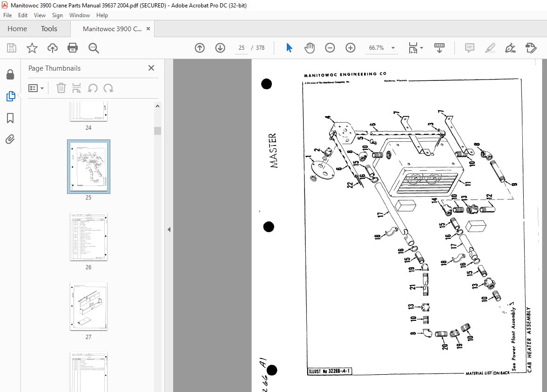Click the stamp and edit tool icon
This screenshot has height=392, width=547.
(x=531, y=48)
